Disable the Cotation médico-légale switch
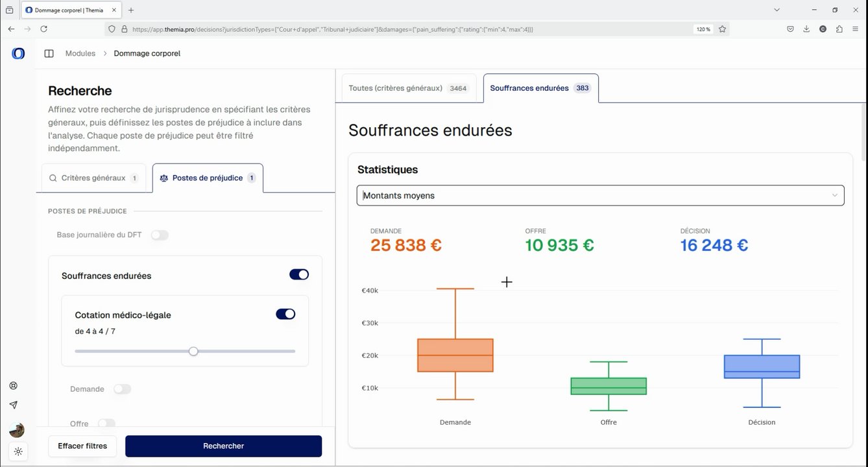 [x=285, y=314]
